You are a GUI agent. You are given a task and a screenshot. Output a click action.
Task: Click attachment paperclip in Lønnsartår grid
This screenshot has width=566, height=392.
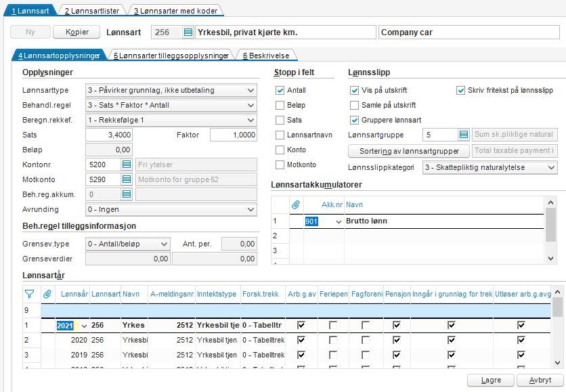click(x=47, y=295)
